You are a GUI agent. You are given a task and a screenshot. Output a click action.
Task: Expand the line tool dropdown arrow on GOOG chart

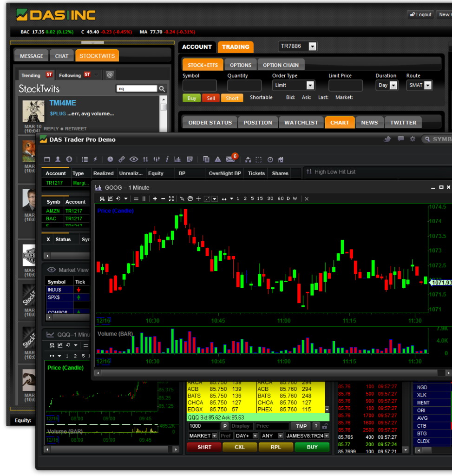tap(215, 198)
